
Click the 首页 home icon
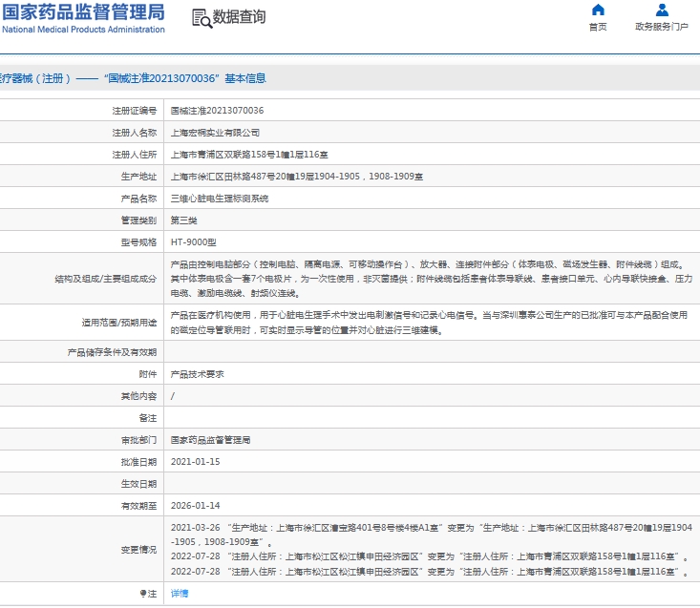click(x=598, y=10)
